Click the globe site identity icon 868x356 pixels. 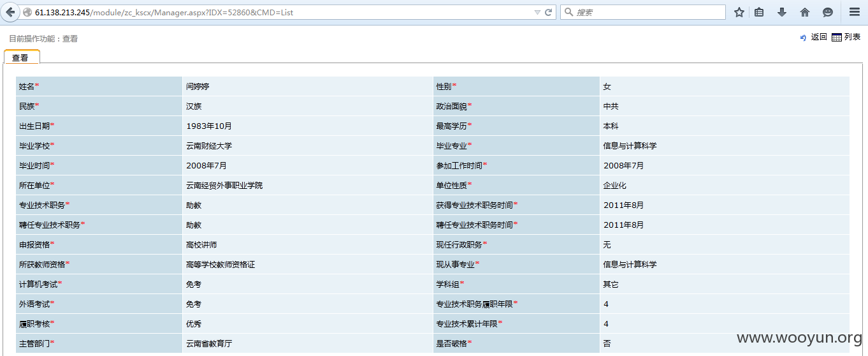27,12
